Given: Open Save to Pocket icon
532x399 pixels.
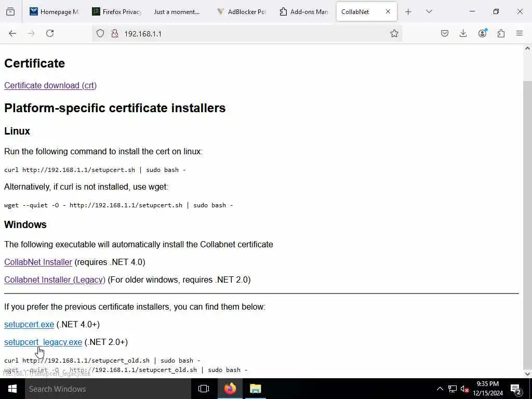Looking at the screenshot, I should [x=445, y=33].
